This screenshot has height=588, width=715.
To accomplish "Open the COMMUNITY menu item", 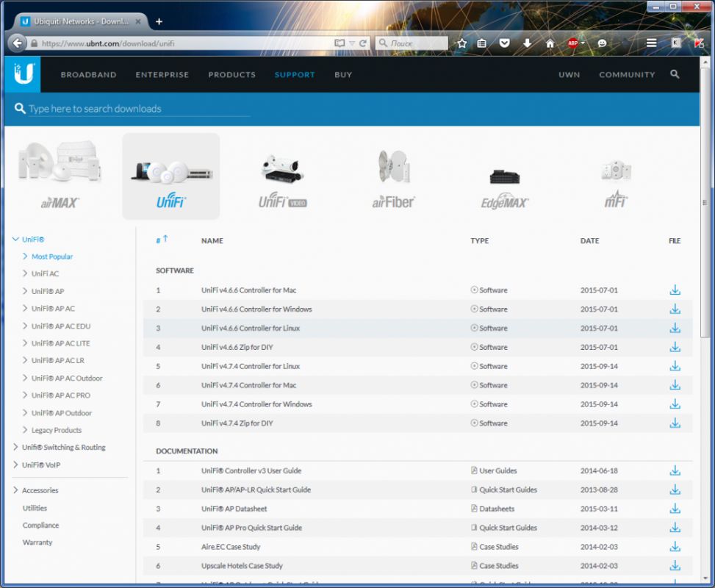I will pos(627,75).
